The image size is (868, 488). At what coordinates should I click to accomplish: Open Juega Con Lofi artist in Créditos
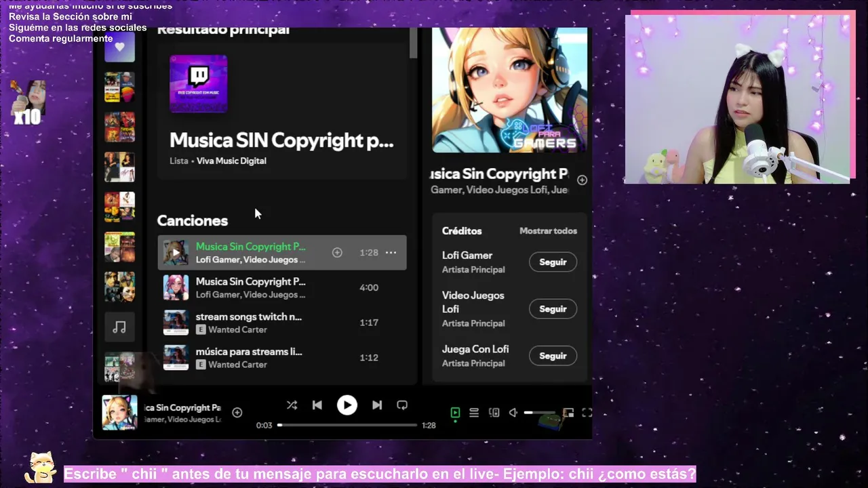pyautogui.click(x=475, y=349)
